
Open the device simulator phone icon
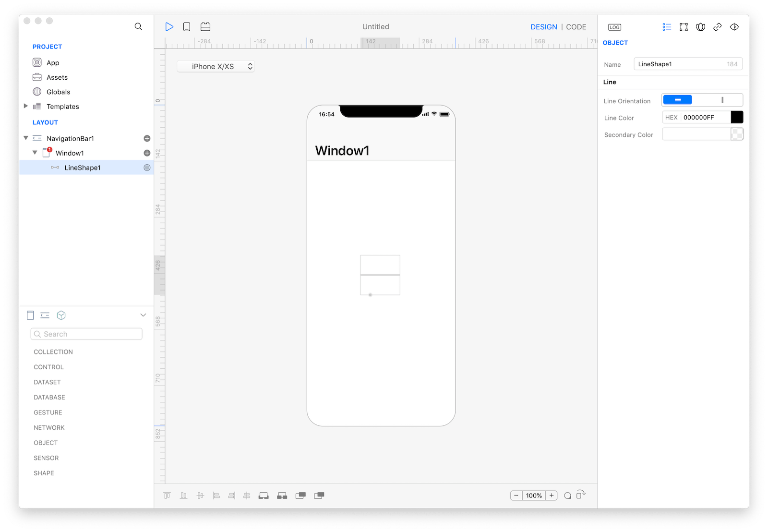coord(187,27)
